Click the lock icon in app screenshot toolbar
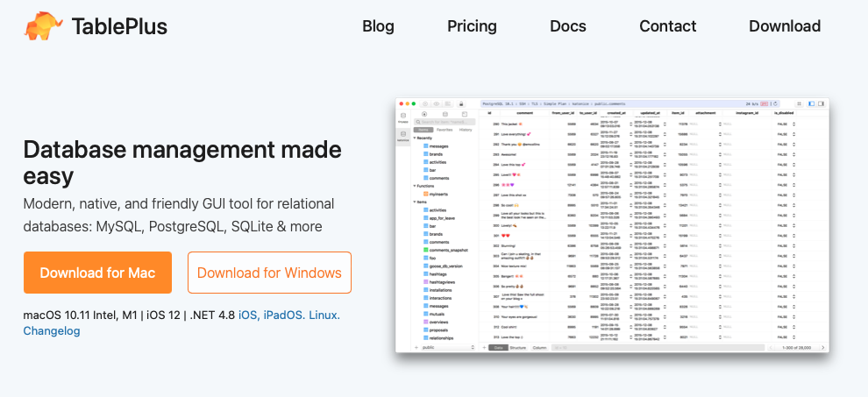868x397 pixels. coord(461,103)
